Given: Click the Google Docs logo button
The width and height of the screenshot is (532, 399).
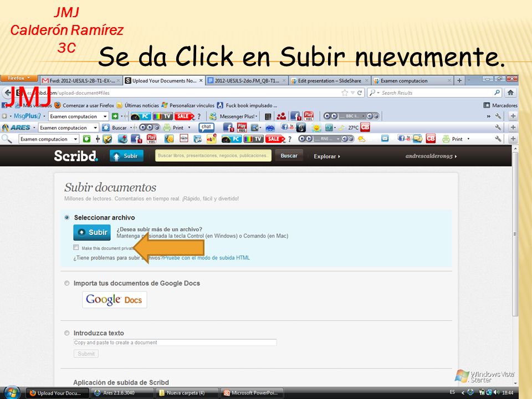Looking at the screenshot, I should tap(114, 300).
